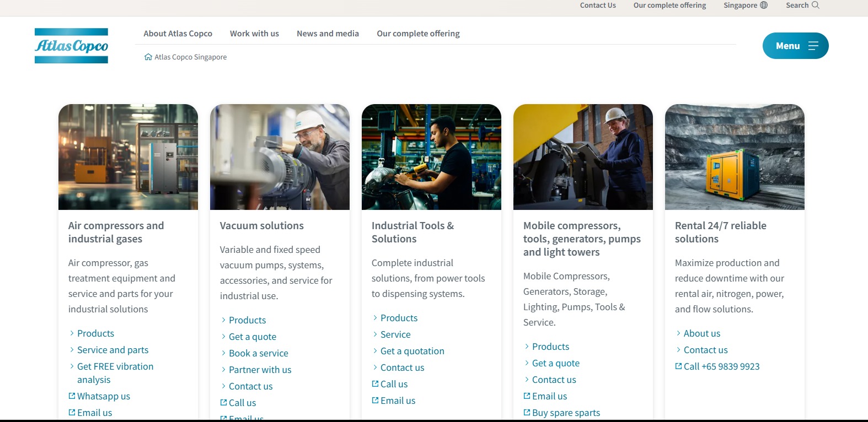Click the Atlas Copco logo
The height and width of the screenshot is (422, 868).
(x=71, y=46)
